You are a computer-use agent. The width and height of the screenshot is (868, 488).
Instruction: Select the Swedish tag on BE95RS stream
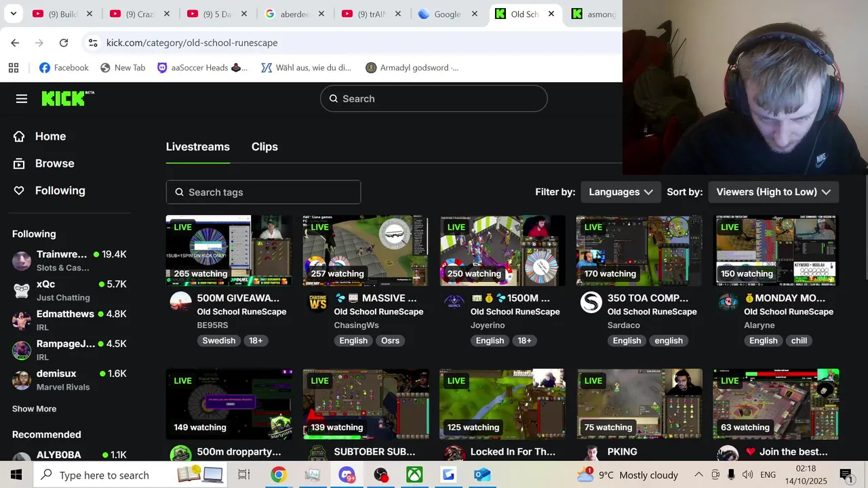coord(219,341)
